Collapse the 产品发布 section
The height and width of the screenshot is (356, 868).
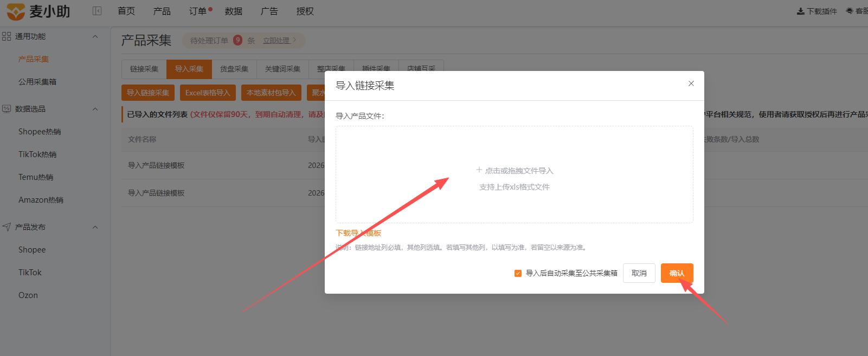(x=95, y=227)
